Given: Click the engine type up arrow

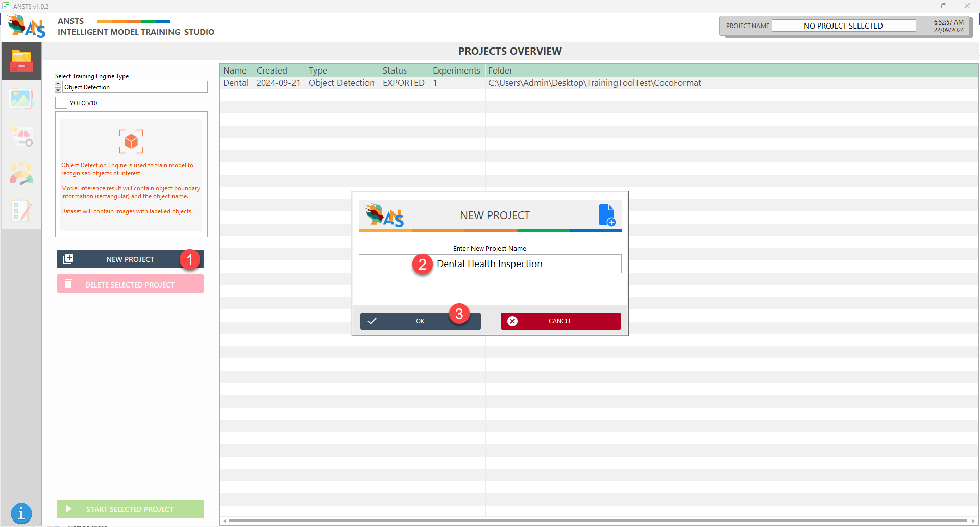Looking at the screenshot, I should point(58,84).
